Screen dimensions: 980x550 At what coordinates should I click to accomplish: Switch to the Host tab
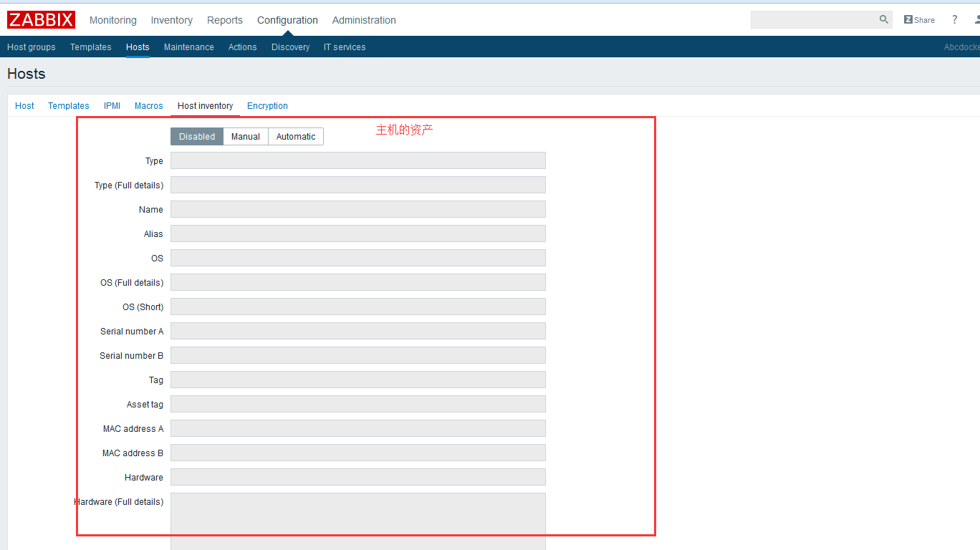coord(24,106)
